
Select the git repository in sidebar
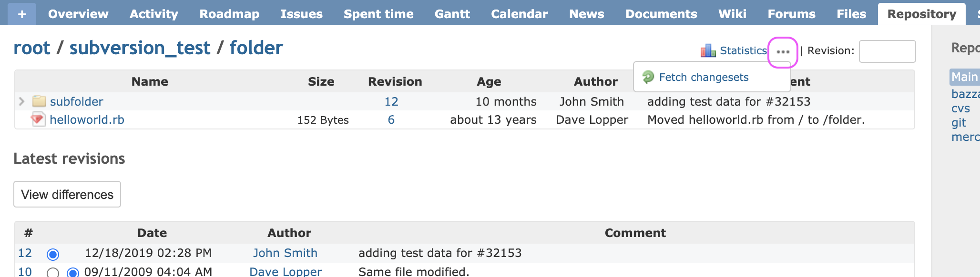coord(959,122)
